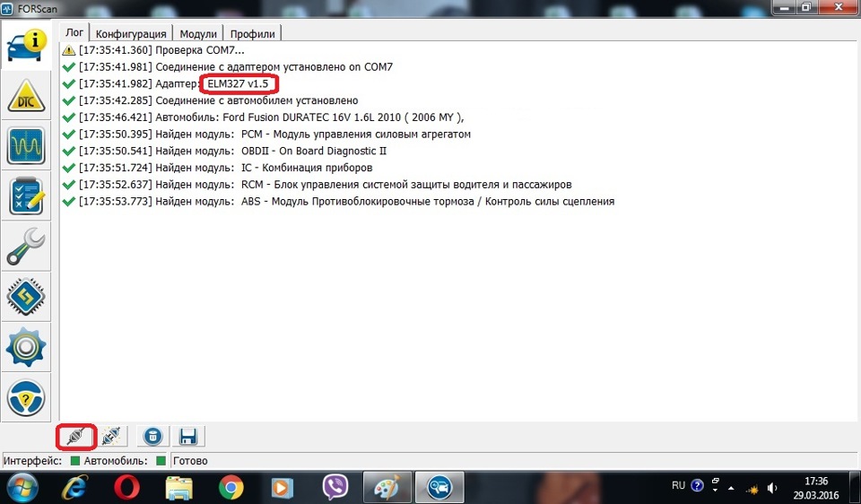Open the network status tray icon
The height and width of the screenshot is (504, 861).
pyautogui.click(x=752, y=488)
